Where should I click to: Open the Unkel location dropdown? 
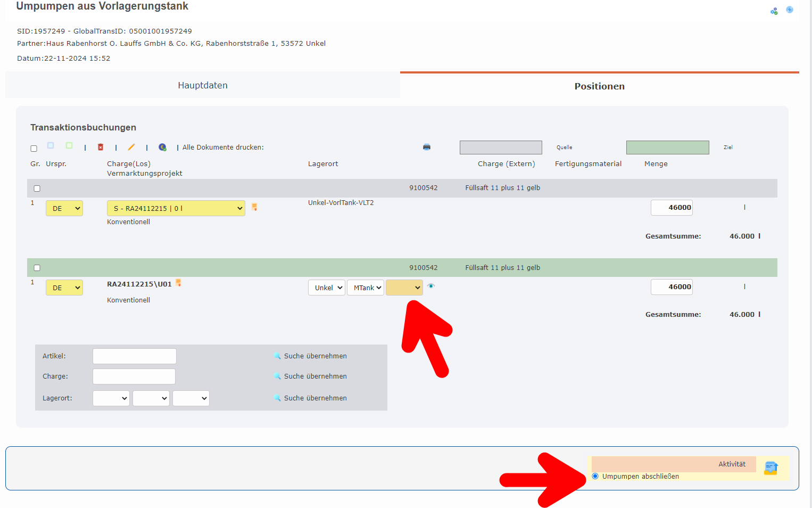[x=326, y=287]
